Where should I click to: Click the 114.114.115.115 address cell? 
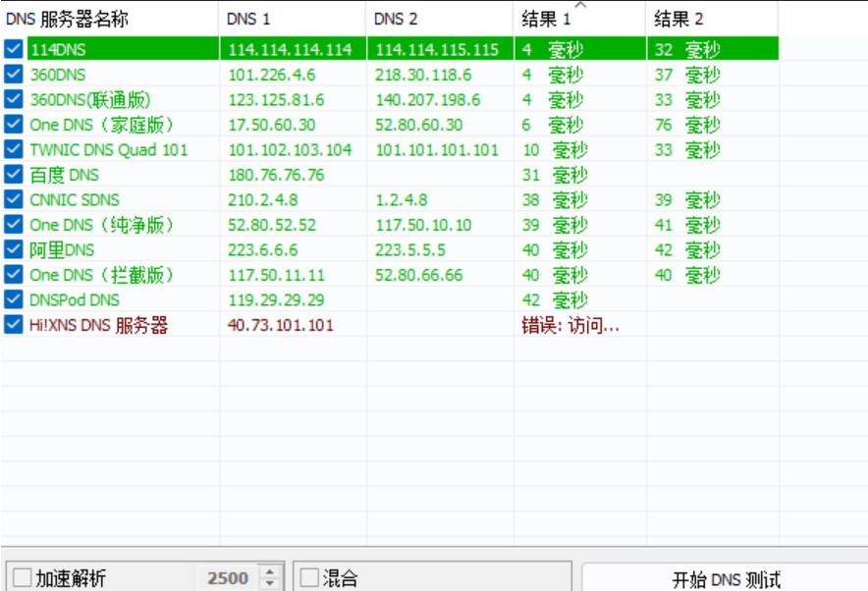pyautogui.click(x=440, y=49)
